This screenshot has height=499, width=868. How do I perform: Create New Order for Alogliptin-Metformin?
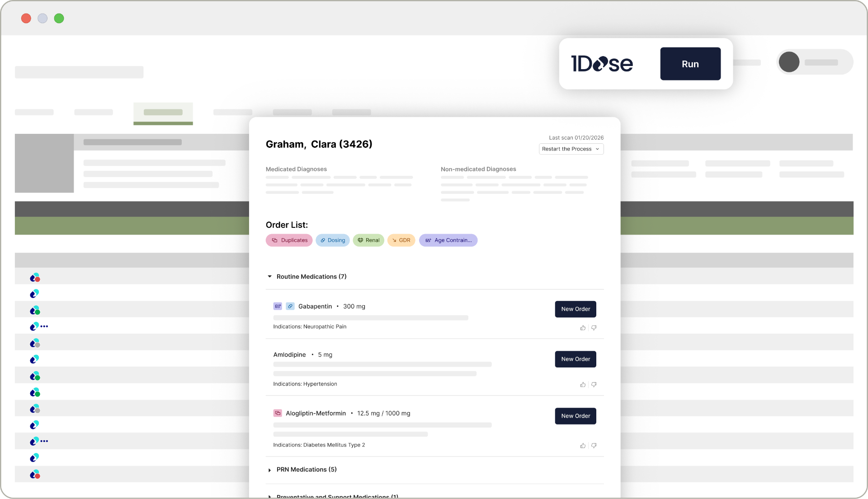pos(576,416)
